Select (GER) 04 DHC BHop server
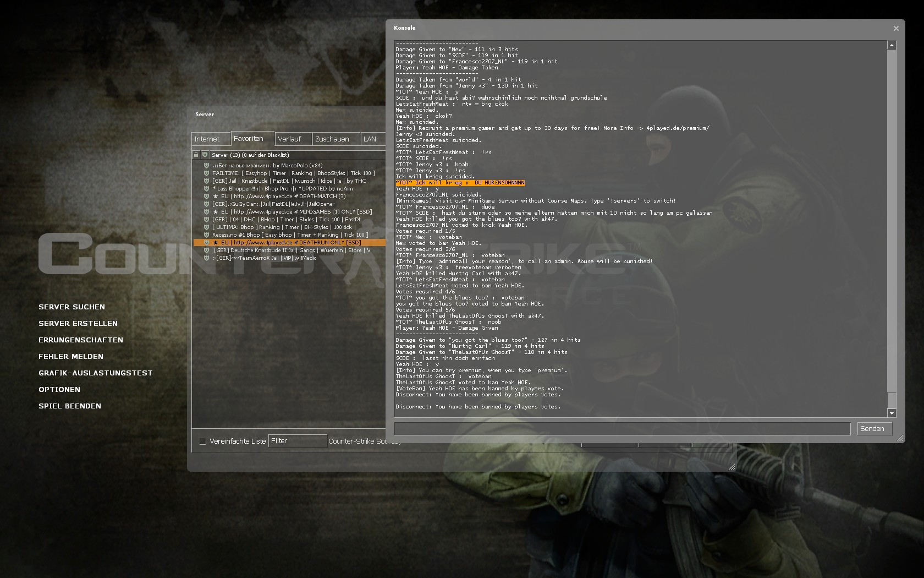The image size is (924, 578). point(289,219)
